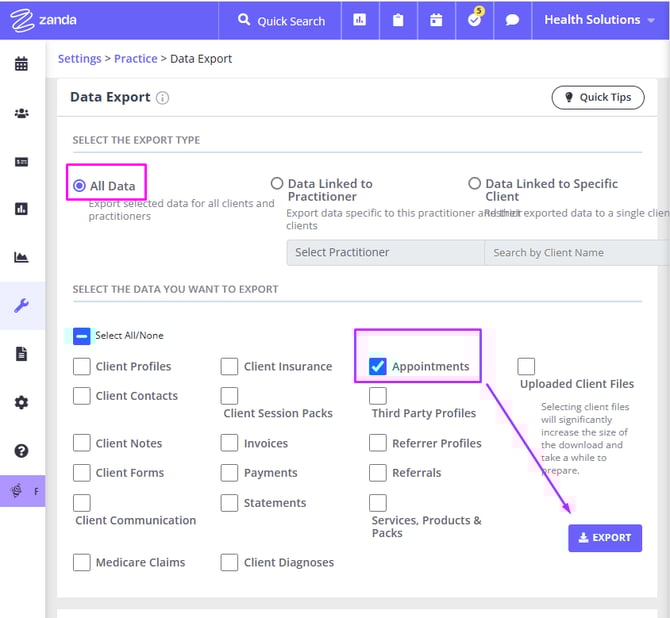This screenshot has height=618, width=670.
Task: Toggle the Select All/None checkbox
Action: click(82, 336)
